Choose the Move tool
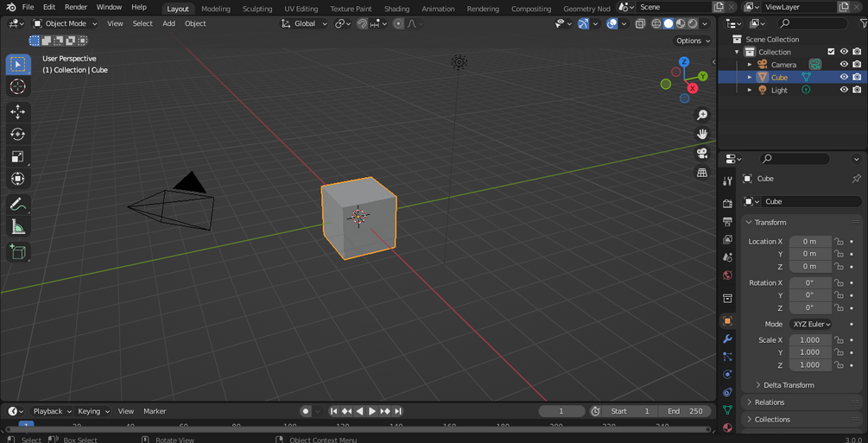Image resolution: width=868 pixels, height=443 pixels. pos(18,112)
